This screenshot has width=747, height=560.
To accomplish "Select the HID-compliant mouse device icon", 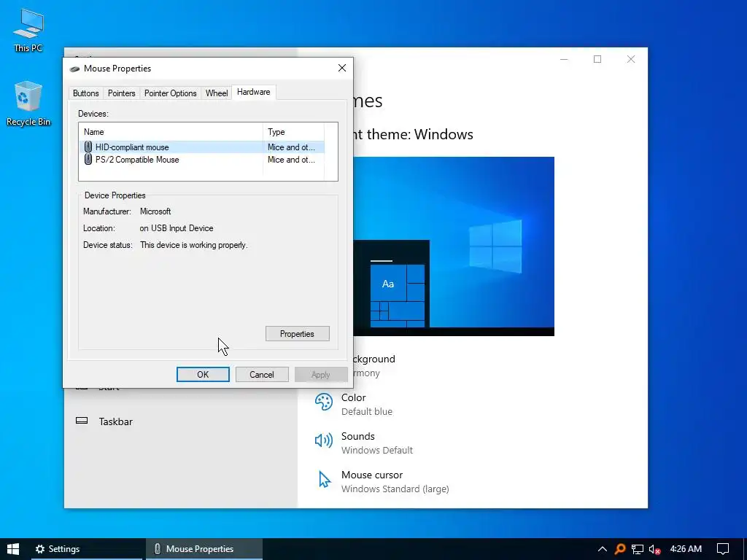I will (88, 147).
